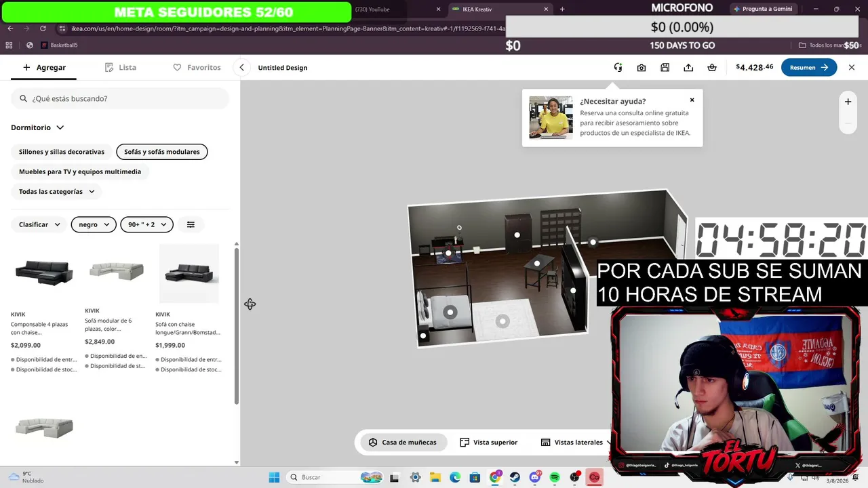The height and width of the screenshot is (488, 868).
Task: Switch to OBS Studio on the taskbar
Action: click(575, 477)
